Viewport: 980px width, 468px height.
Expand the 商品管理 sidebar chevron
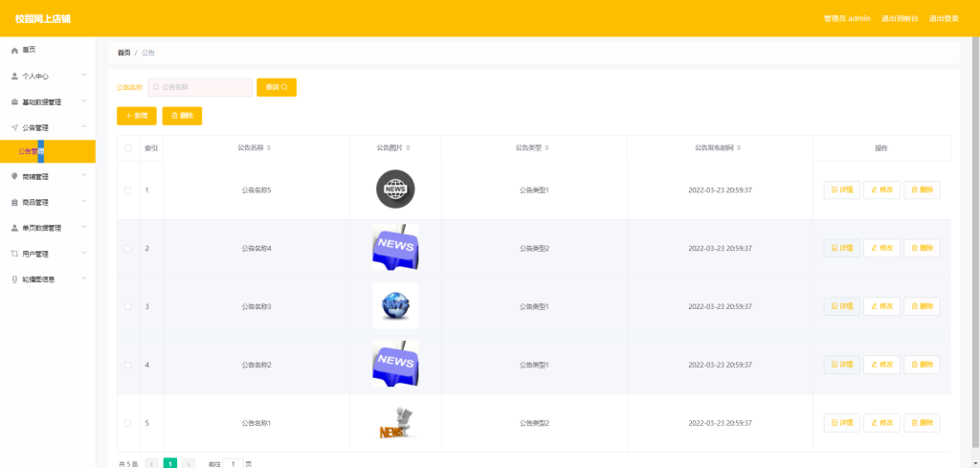[84, 202]
